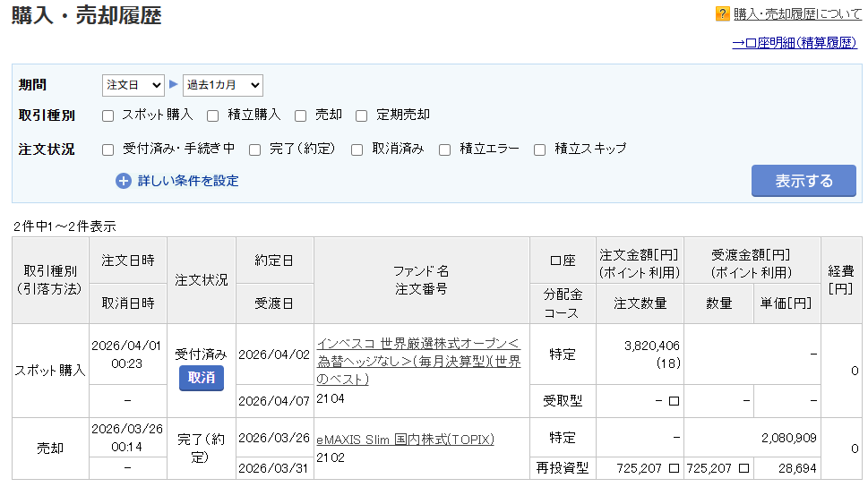The width and height of the screenshot is (868, 487).
Task: Click square icon in Invesco row 注文数量 cell
Action: click(674, 399)
